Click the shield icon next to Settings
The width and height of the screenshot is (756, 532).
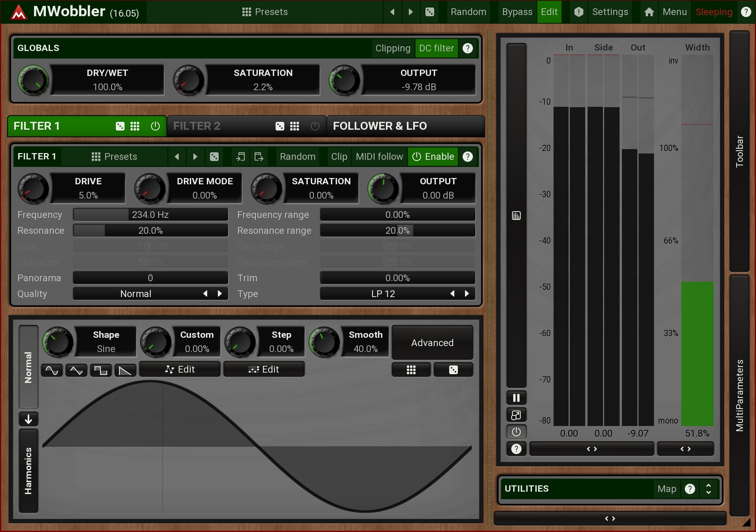click(x=578, y=12)
